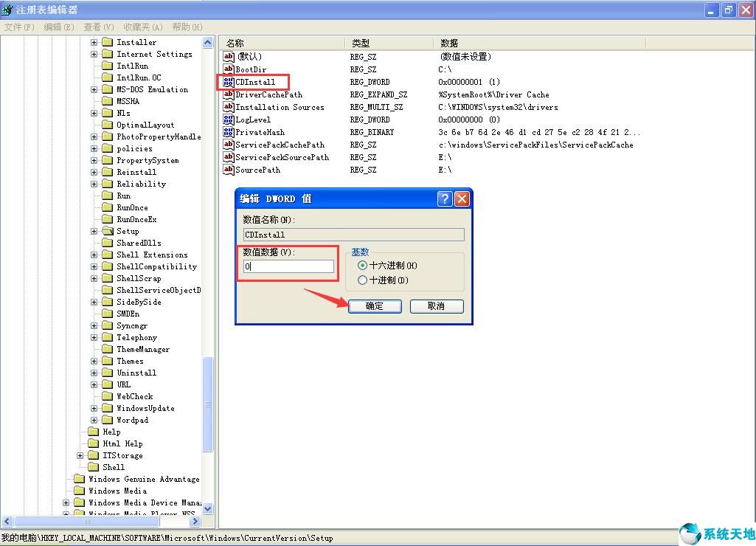This screenshot has width=756, height=546.
Task: Confirm with the 确定 button
Action: [375, 306]
